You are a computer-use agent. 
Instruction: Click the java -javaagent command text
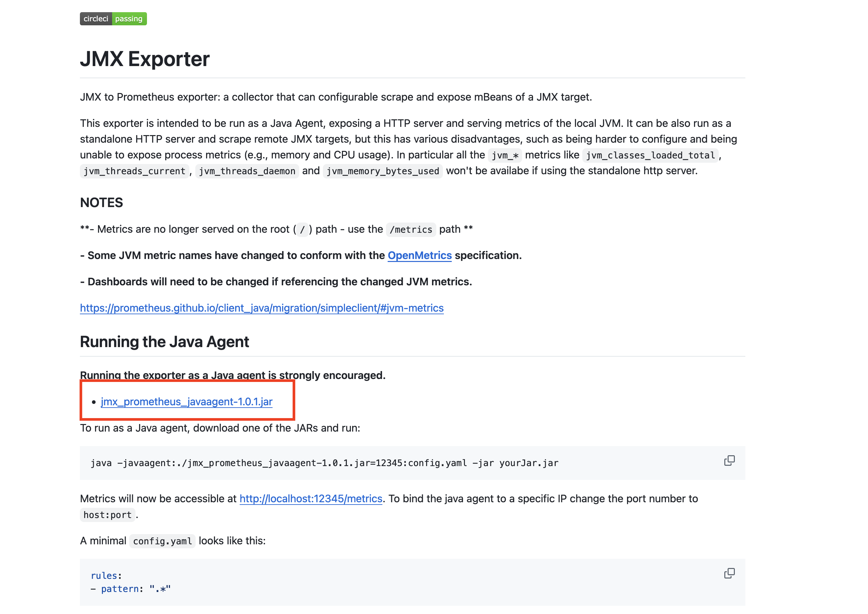click(x=324, y=463)
